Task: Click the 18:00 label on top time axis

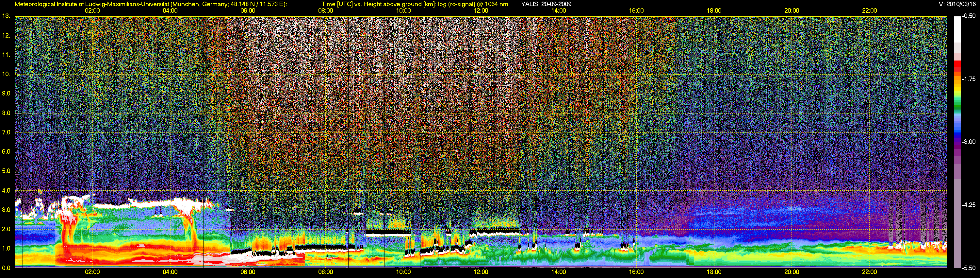Action: [x=714, y=11]
